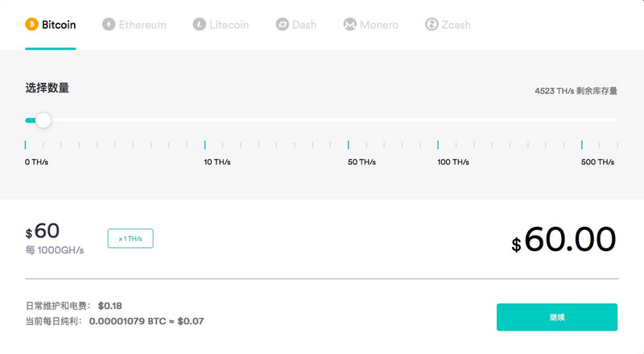Set slider to 100 TH/s tick mark
The height and width of the screenshot is (354, 644).
click(438, 145)
